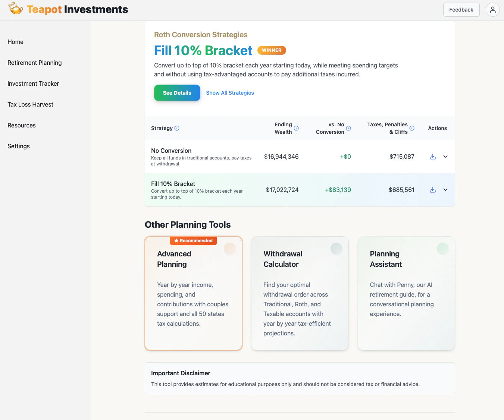Open the Planning Assistant card

(x=406, y=293)
